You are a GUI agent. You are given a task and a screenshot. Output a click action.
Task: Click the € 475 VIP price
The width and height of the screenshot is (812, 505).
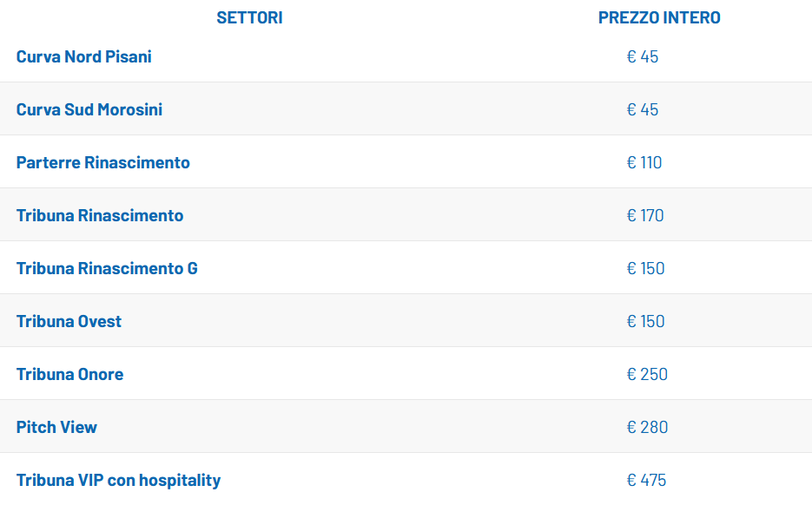pyautogui.click(x=646, y=480)
